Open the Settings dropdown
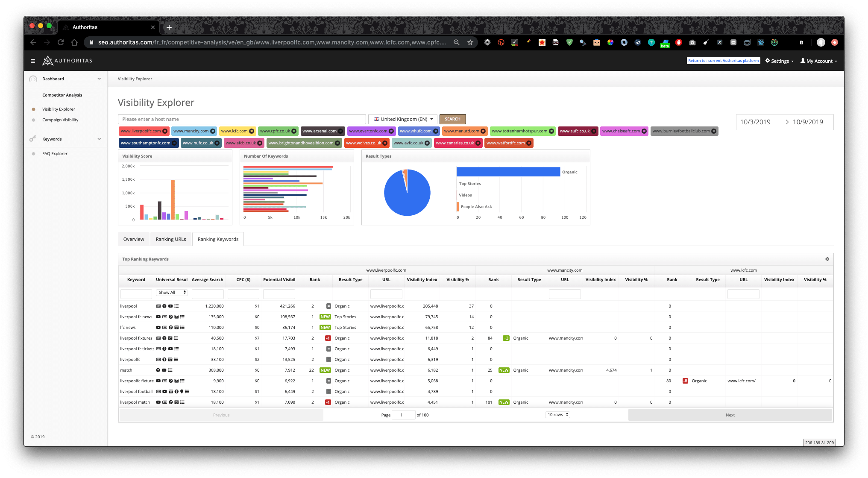868x478 pixels. (x=779, y=61)
